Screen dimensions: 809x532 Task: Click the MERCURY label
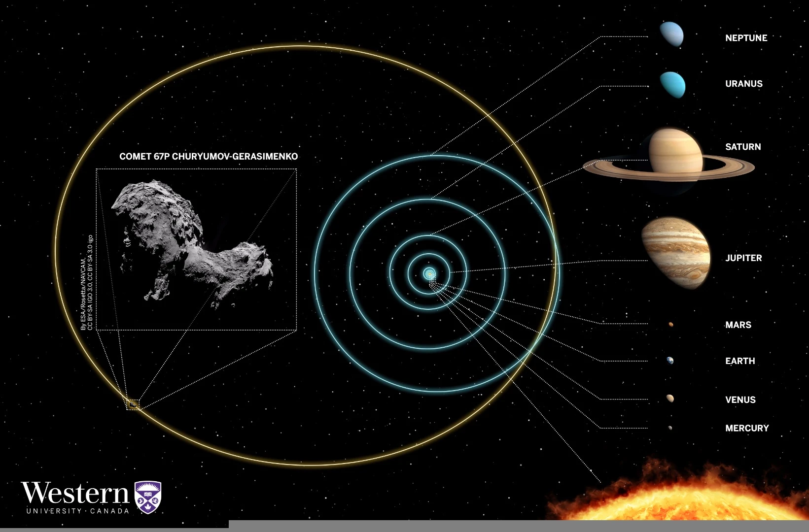click(x=747, y=429)
